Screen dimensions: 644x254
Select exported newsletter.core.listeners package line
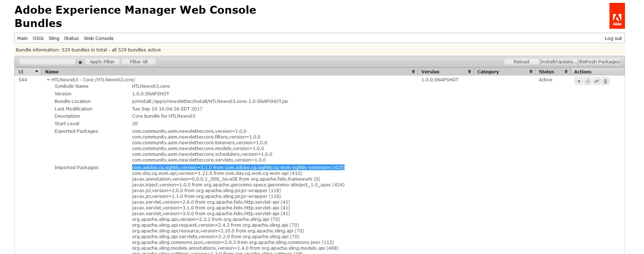coord(200,142)
